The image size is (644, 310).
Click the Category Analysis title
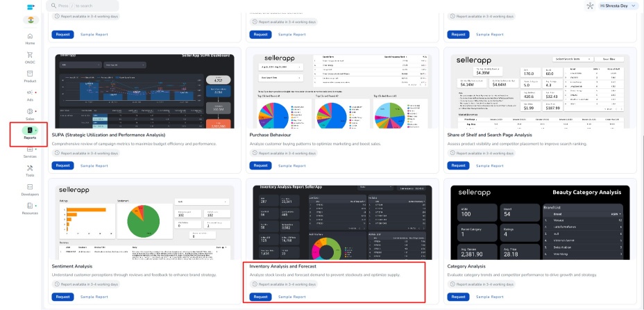pos(466,266)
